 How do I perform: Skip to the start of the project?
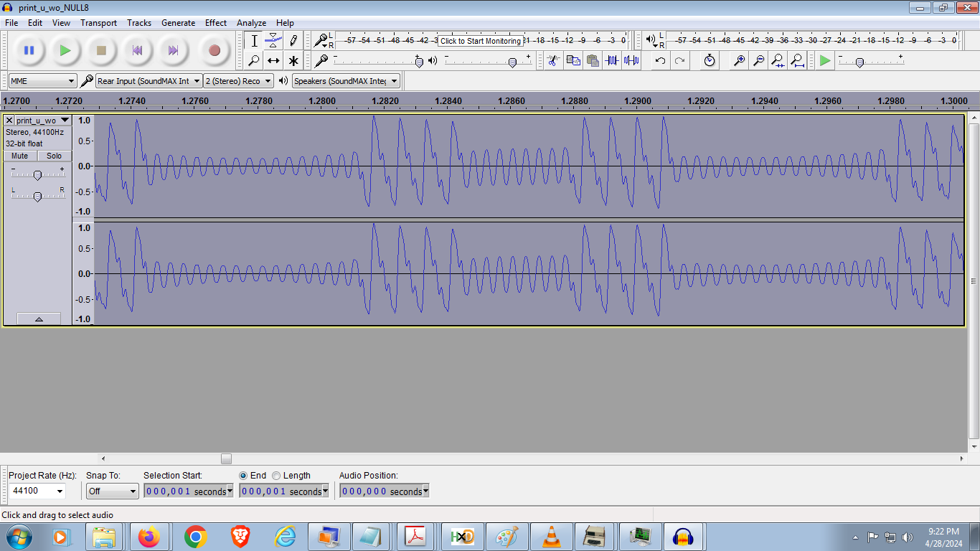[x=137, y=50]
